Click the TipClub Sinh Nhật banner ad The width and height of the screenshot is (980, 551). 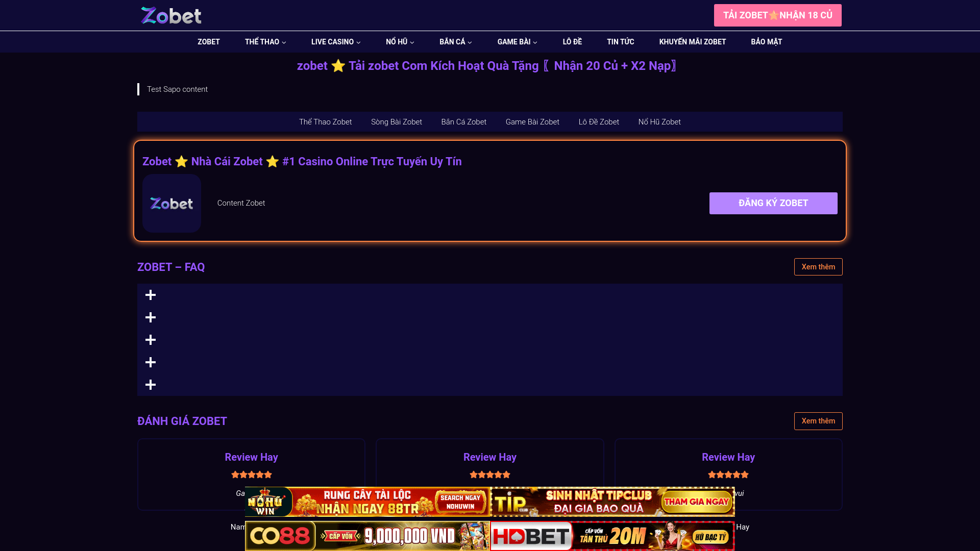point(612,502)
